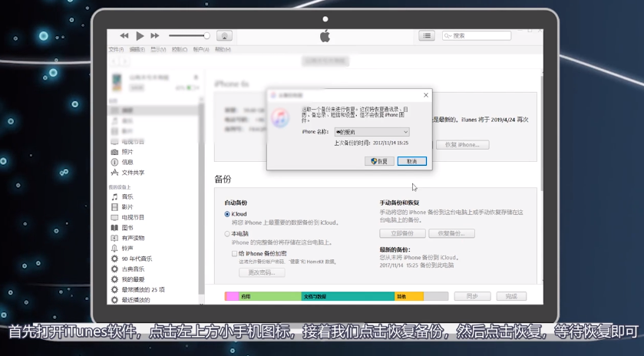This screenshot has height=356, width=644.
Task: Click the yellow 其他 storage segment
Action: (409, 296)
